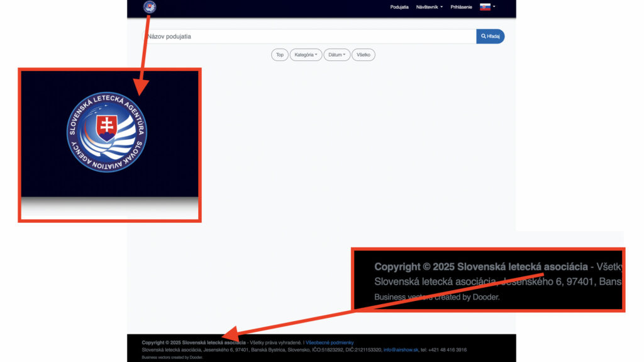Select the Top filter pill
The width and height of the screenshot is (644, 362).
[x=280, y=55]
